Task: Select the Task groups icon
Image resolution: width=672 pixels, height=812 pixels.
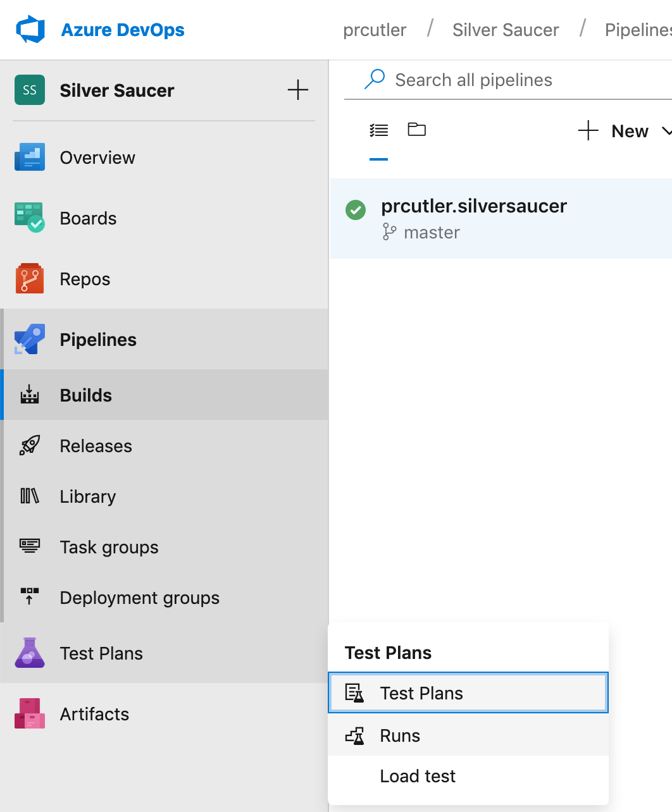Action: (29, 546)
